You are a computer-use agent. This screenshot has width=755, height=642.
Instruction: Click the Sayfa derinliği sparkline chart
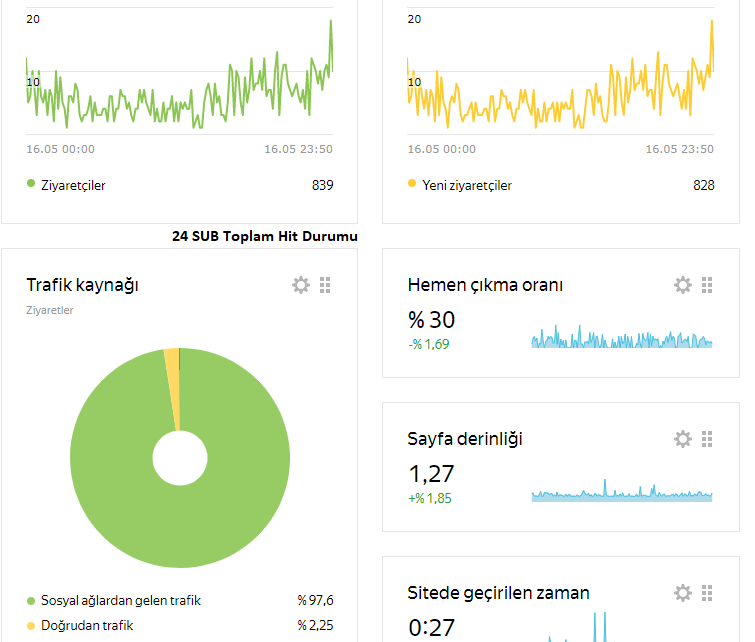[622, 491]
